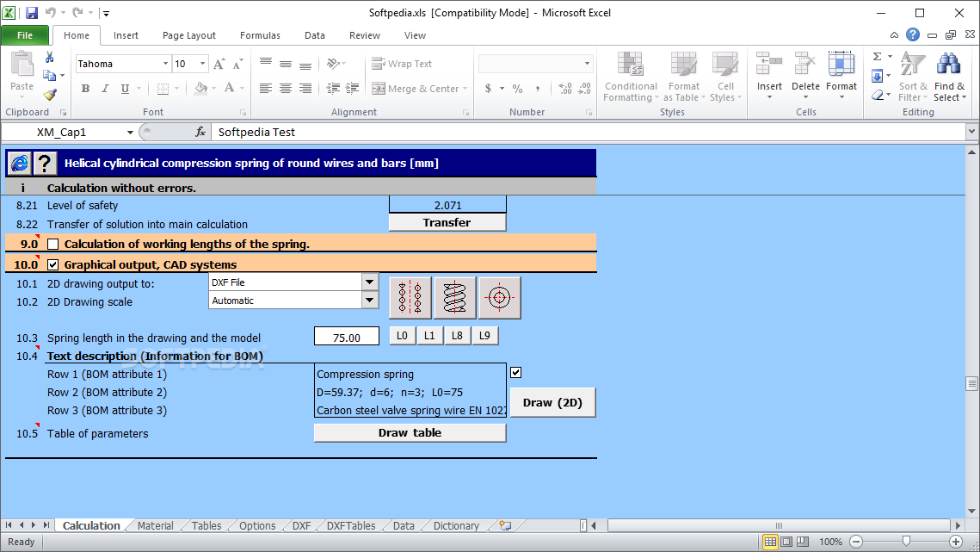Open the Number Format dropdown
980x552 pixels.
tap(587, 63)
